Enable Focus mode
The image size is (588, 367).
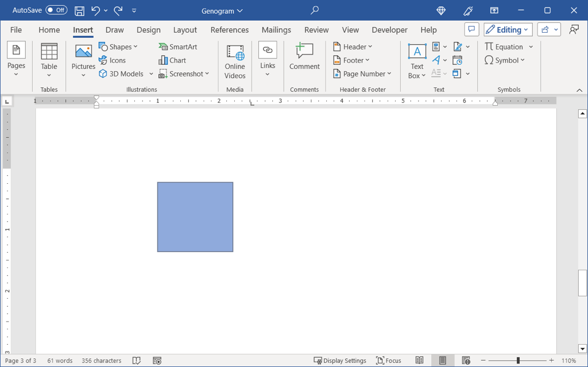389,361
